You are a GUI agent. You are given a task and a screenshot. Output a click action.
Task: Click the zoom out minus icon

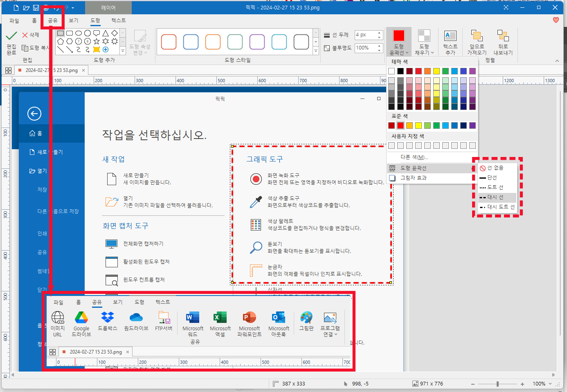click(x=473, y=384)
